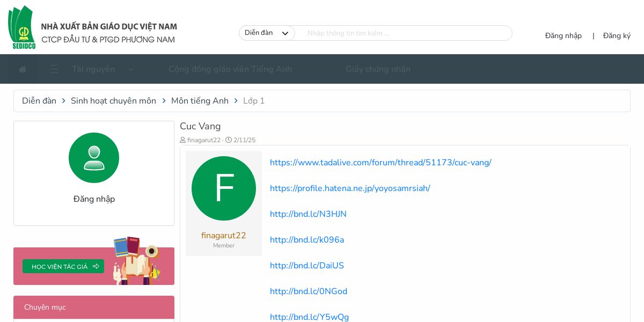Go to Sinh hoạt chuyên môn breadcrumb
The image size is (644, 322).
click(x=113, y=101)
